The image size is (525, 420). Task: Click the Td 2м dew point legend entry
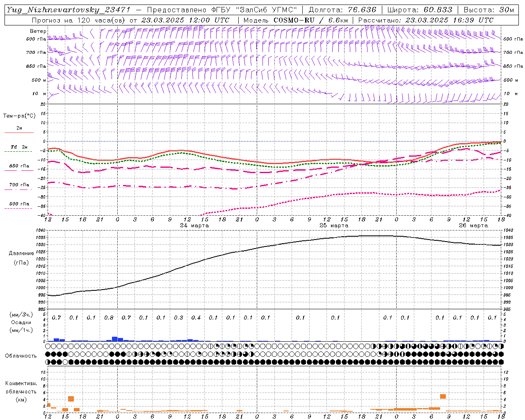(x=19, y=147)
